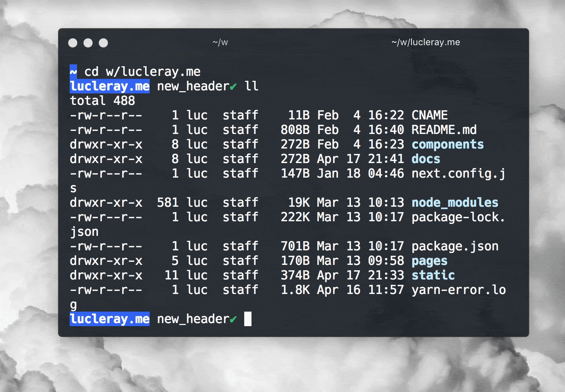Click the highlighted lucleray.me prompt before 'll'
The height and width of the screenshot is (392, 565).
coord(110,86)
